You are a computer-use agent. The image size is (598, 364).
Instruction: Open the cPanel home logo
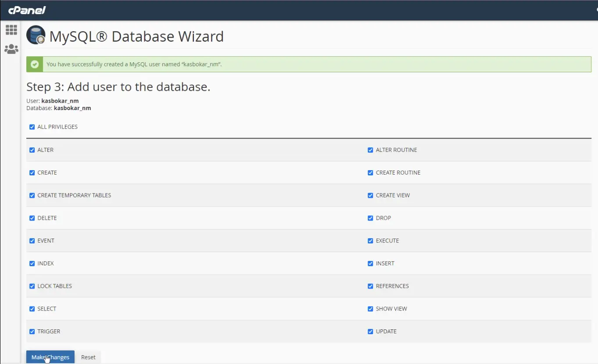pyautogui.click(x=27, y=10)
